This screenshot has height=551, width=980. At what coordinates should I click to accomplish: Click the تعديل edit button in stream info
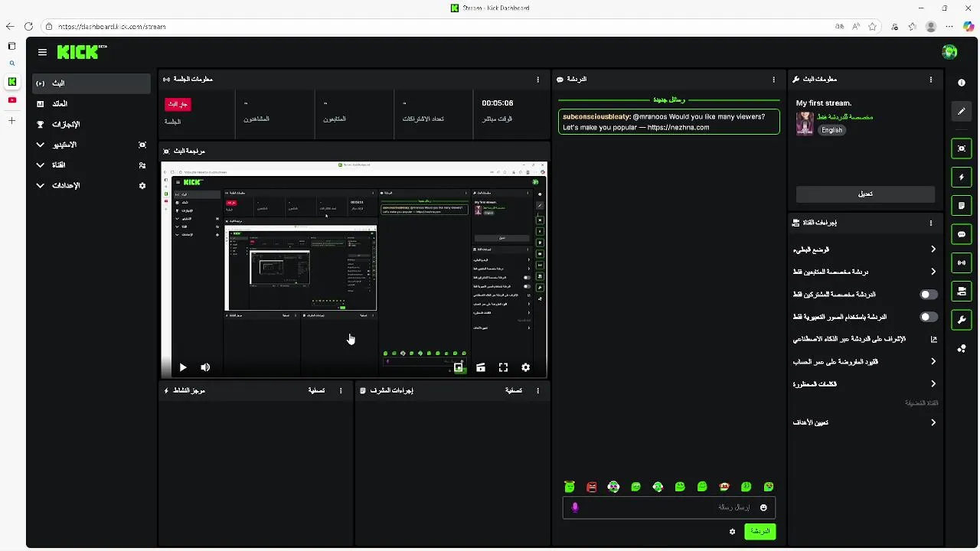coord(865,194)
